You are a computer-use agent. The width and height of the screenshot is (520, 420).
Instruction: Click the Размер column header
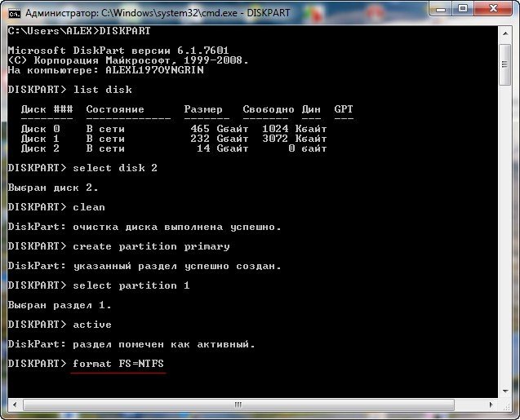click(x=203, y=109)
